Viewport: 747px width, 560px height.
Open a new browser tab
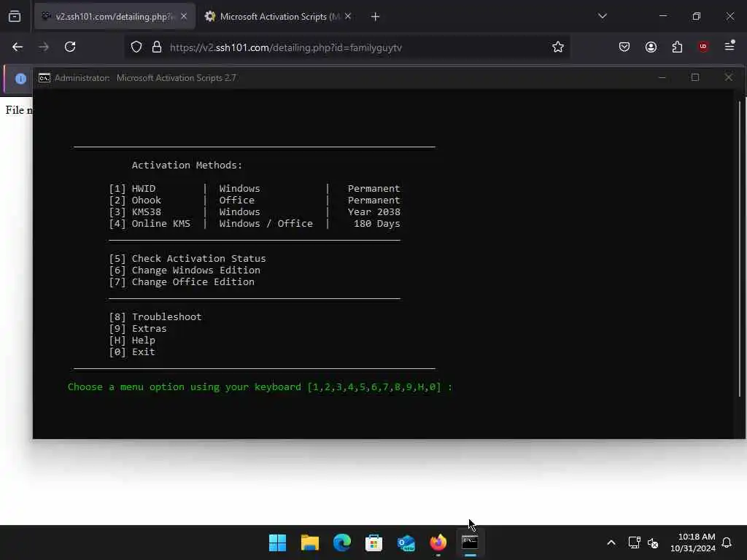coord(376,17)
